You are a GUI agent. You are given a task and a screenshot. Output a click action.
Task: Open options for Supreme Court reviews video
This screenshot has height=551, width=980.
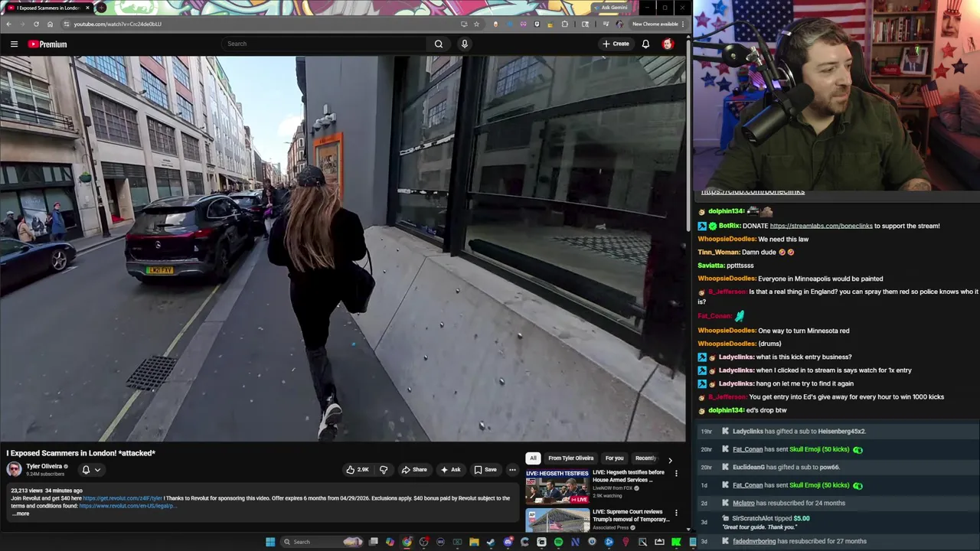(x=676, y=513)
